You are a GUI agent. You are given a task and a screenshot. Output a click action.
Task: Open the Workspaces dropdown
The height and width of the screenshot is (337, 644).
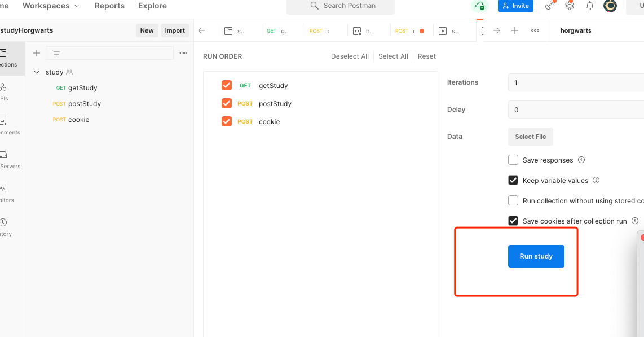[51, 6]
